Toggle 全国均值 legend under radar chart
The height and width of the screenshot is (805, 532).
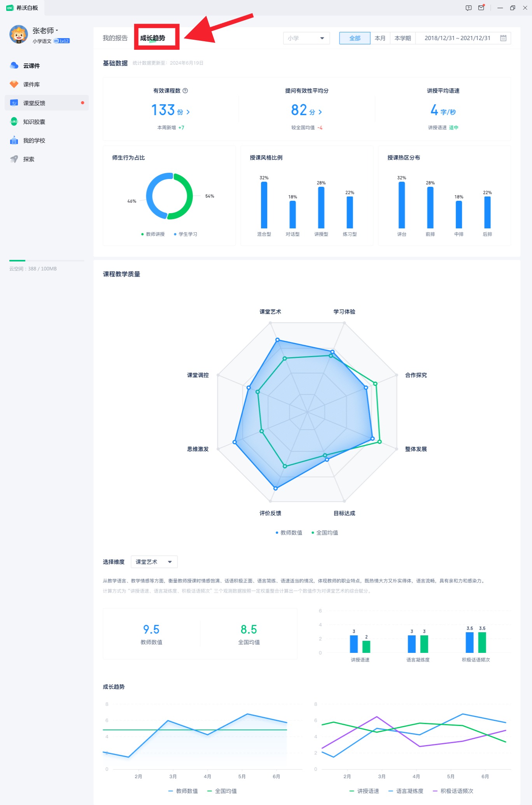325,533
